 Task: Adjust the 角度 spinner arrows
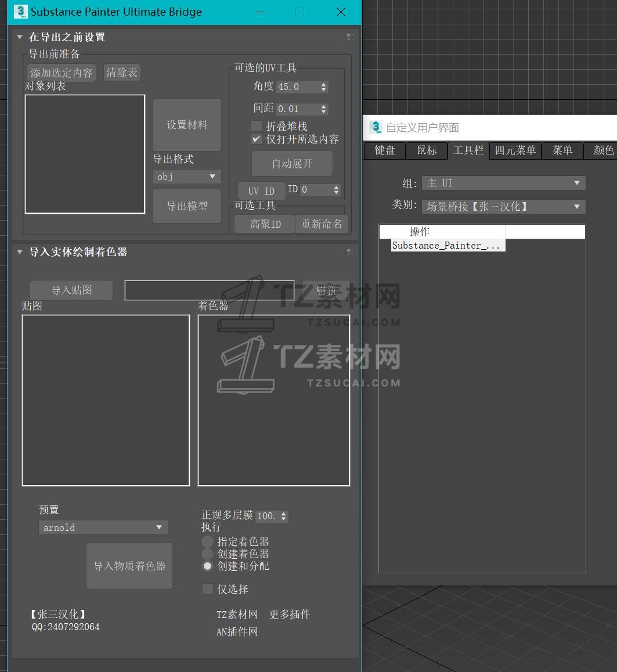point(324,87)
